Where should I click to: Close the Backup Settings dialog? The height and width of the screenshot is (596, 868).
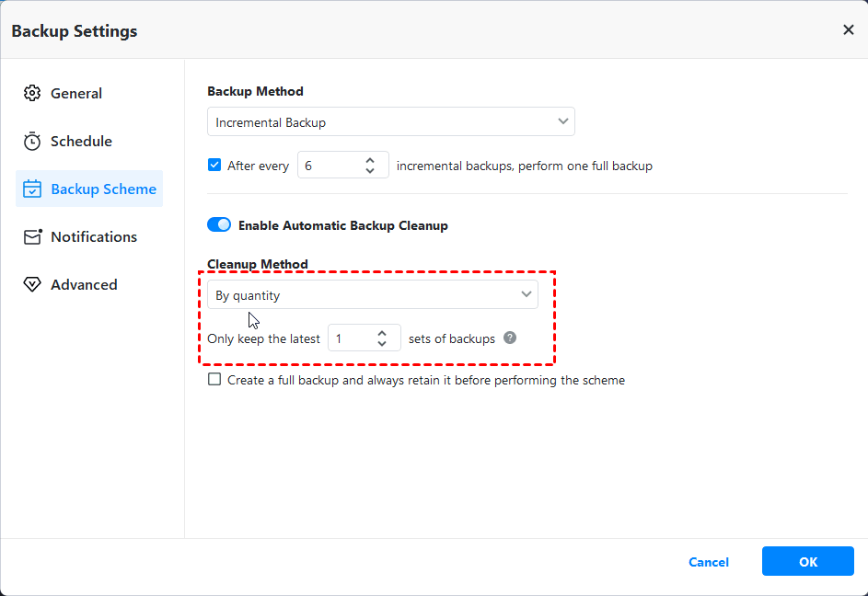point(848,30)
